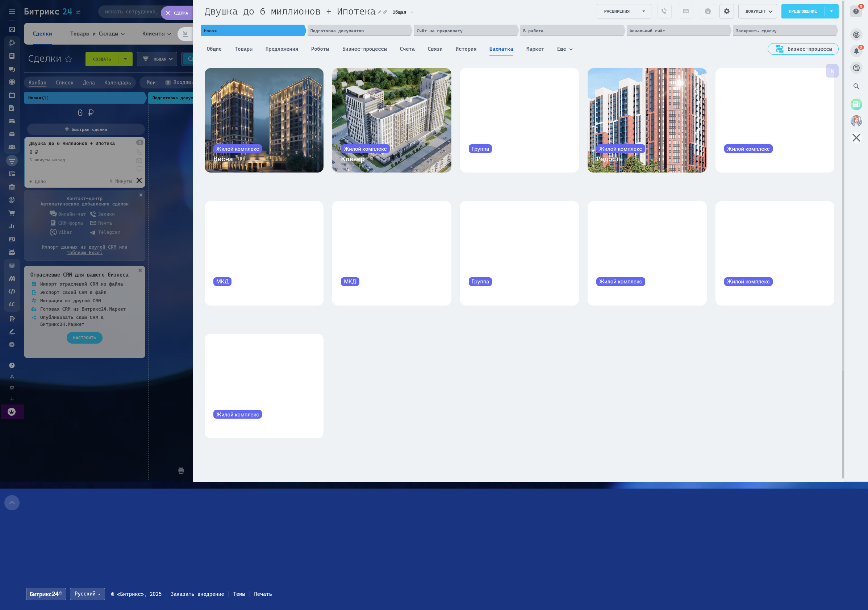Open the Весна residential complex card

click(x=264, y=120)
